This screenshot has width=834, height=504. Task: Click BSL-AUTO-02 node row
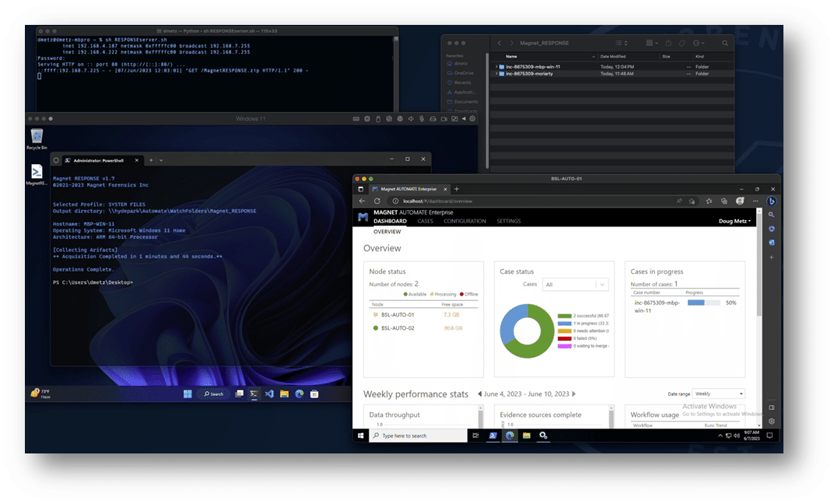pyautogui.click(x=423, y=328)
